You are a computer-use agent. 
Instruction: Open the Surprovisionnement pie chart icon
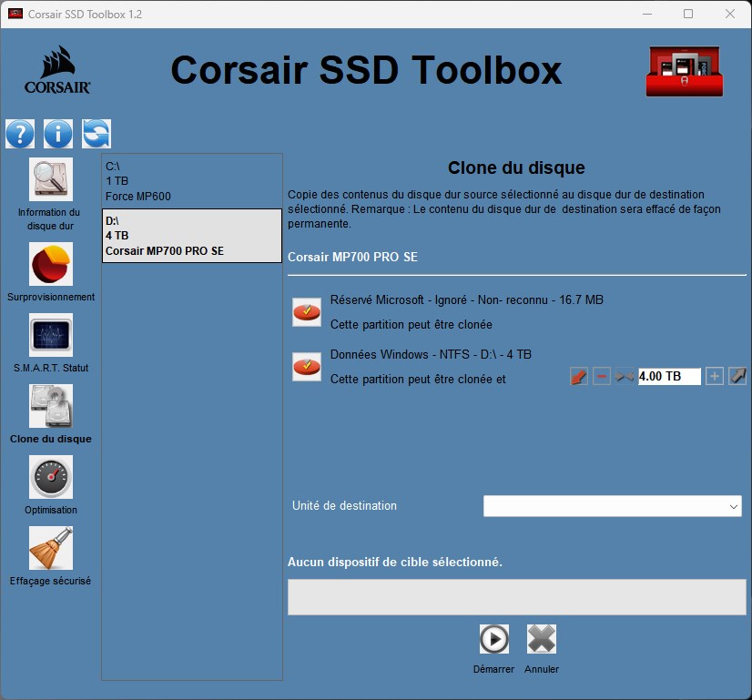click(x=51, y=264)
